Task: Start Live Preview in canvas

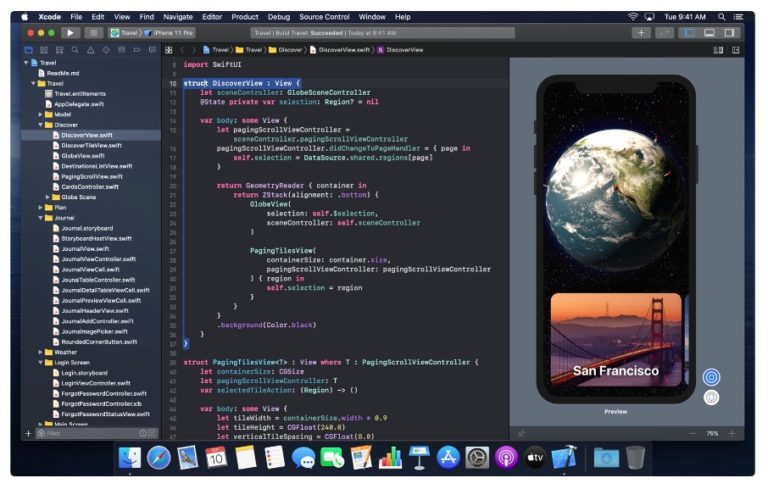Action: pos(712,377)
